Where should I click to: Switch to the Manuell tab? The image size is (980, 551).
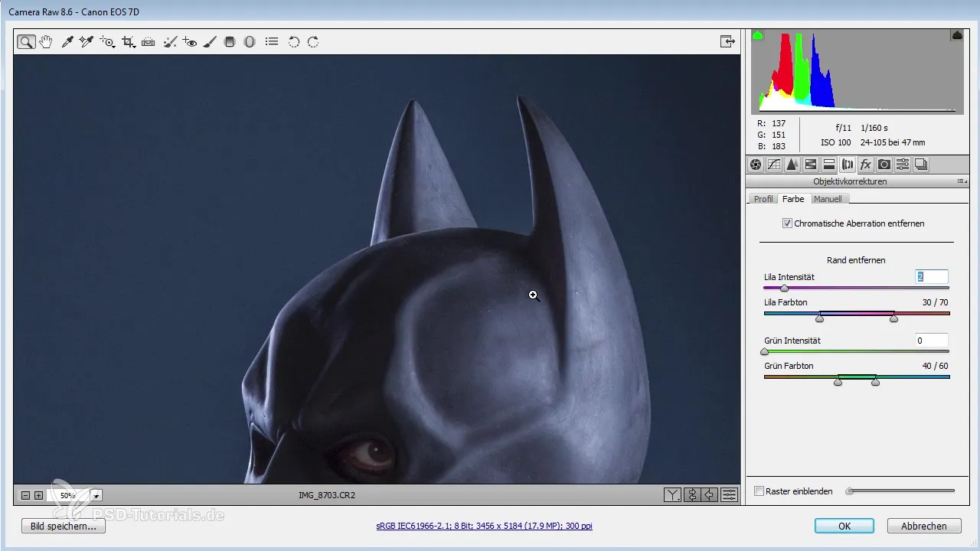point(828,199)
